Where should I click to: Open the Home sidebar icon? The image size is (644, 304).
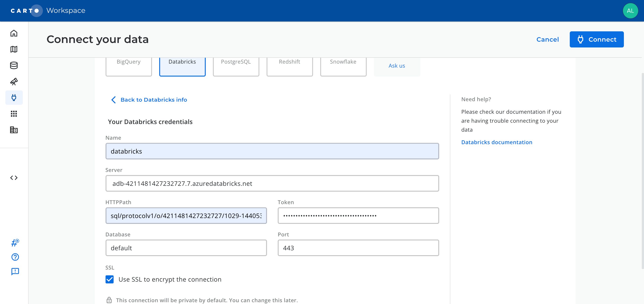[14, 33]
